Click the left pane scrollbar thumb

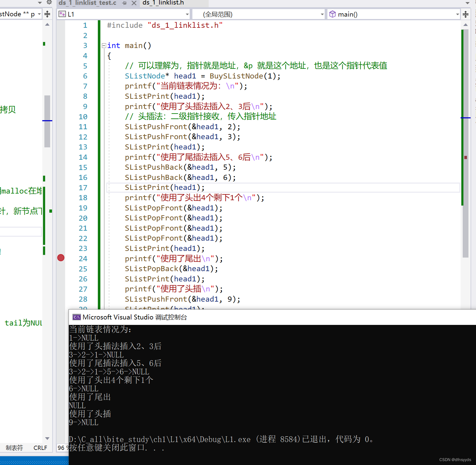(x=47, y=121)
